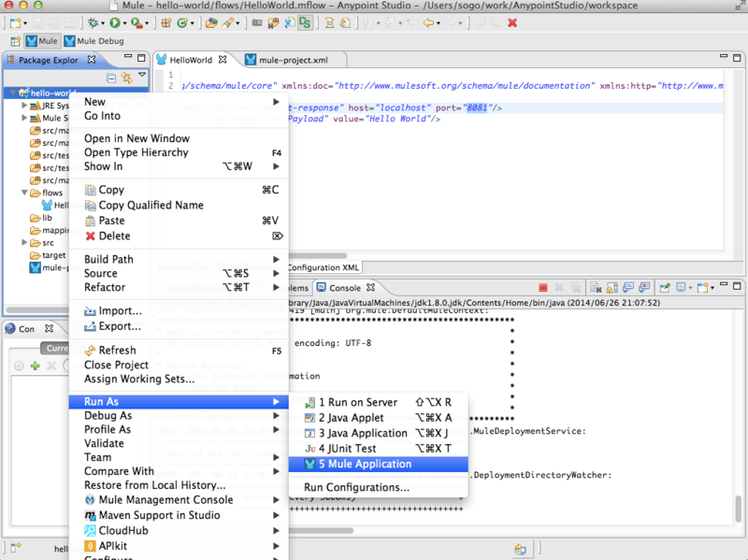Click the Pin Console icon
Viewport: 748px width, 560px height.
pyautogui.click(x=665, y=288)
